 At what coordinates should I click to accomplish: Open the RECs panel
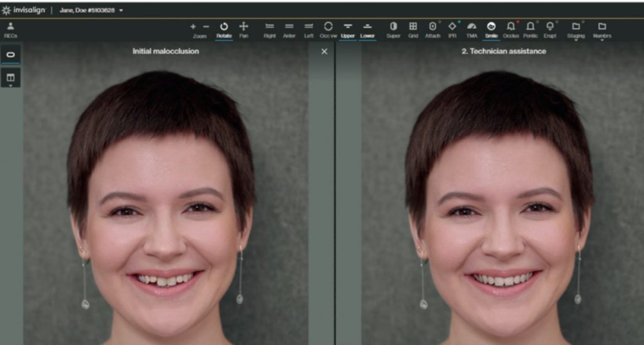click(x=11, y=29)
